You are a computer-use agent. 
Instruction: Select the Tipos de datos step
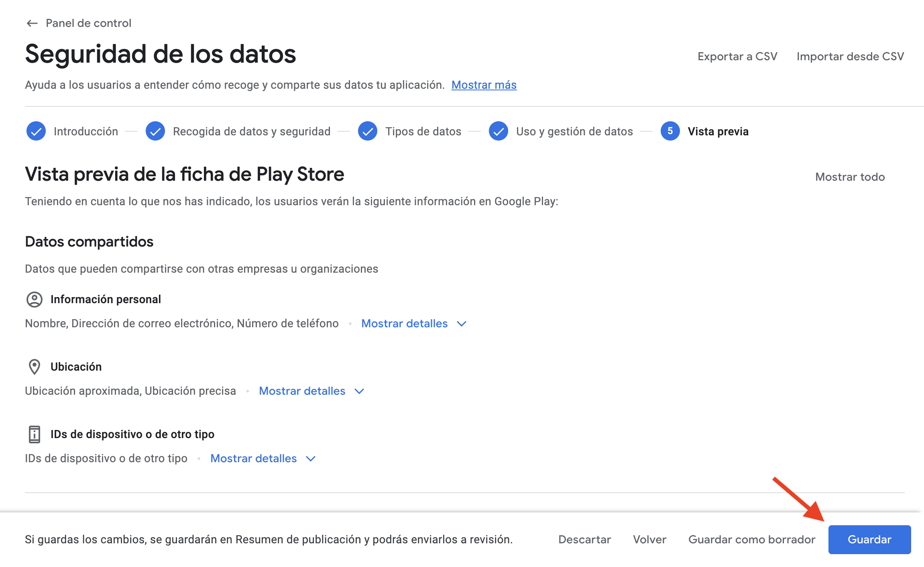click(423, 131)
